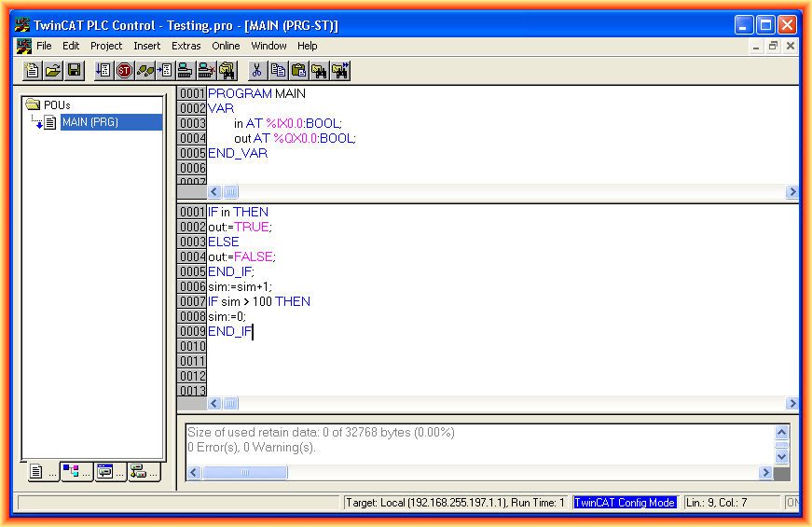Click the Open project folder icon

pyautogui.click(x=53, y=70)
